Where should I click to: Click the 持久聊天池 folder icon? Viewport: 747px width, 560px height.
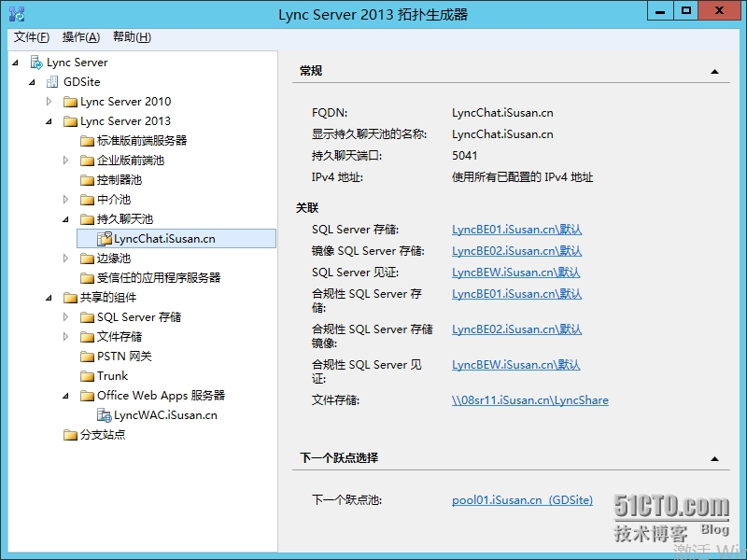point(87,219)
